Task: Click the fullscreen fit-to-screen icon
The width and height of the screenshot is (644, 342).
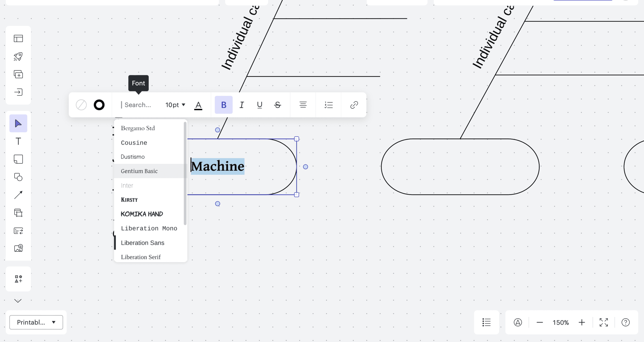Action: (603, 322)
